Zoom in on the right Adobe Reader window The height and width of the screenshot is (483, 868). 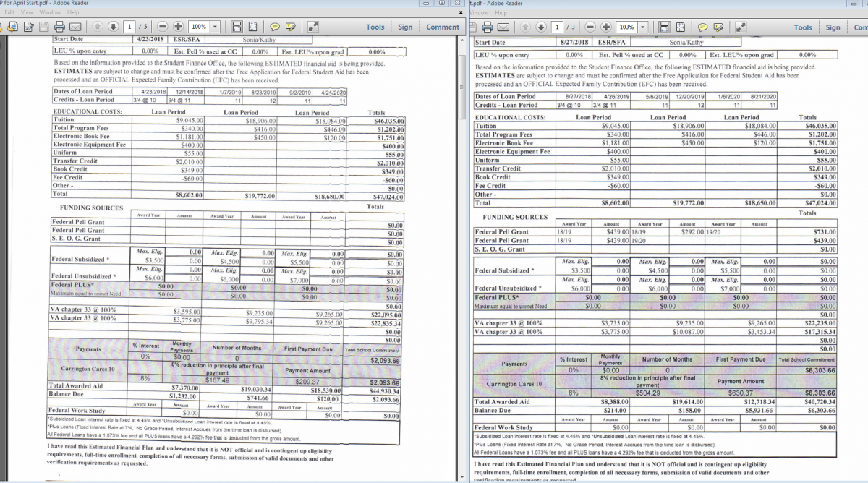pyautogui.click(x=605, y=27)
